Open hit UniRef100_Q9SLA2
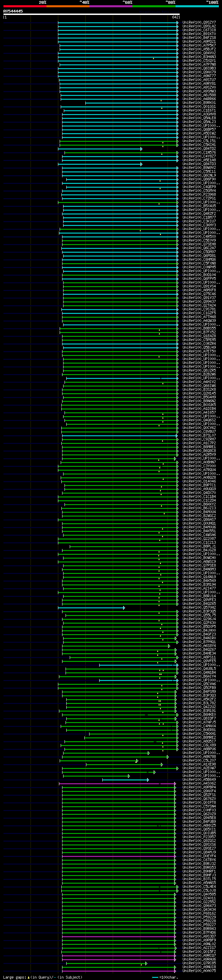222x980 pixels. click(199, 26)
